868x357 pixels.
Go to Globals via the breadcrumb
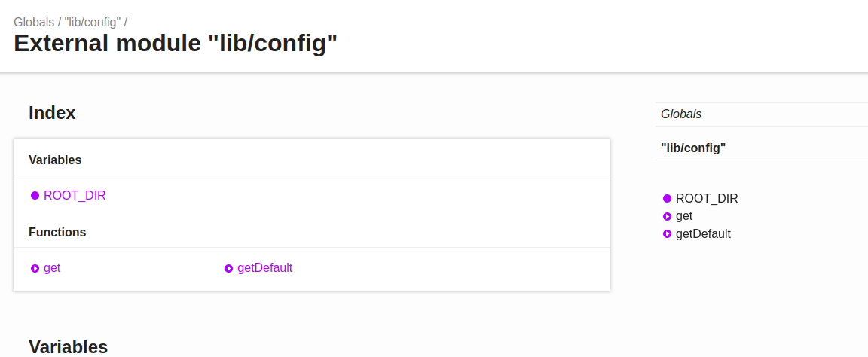(x=34, y=23)
